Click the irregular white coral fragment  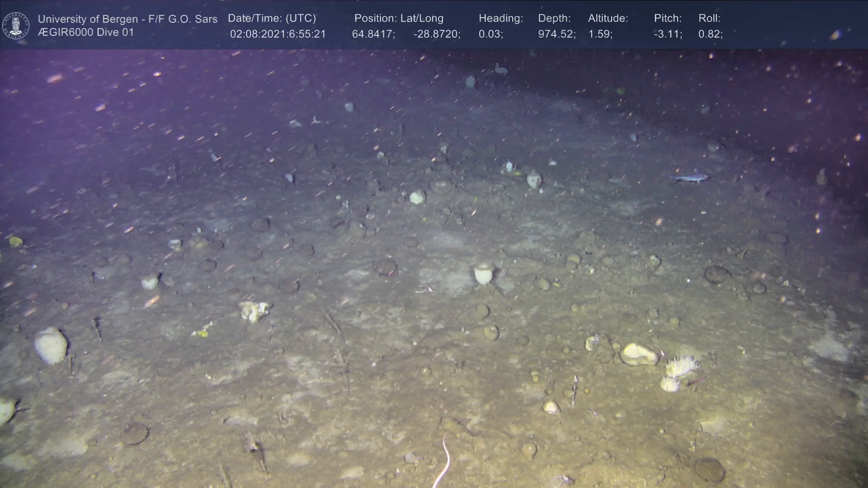click(x=254, y=311)
